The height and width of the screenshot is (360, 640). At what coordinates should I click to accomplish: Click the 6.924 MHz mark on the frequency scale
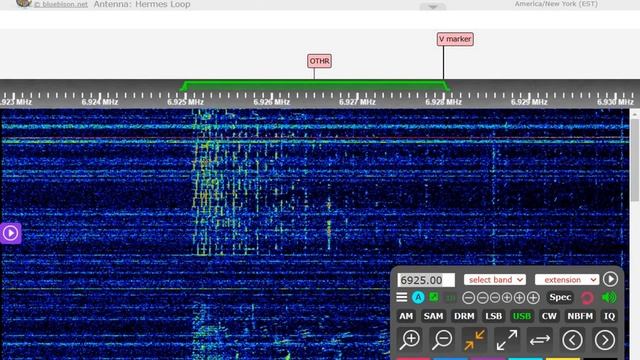[x=100, y=102]
